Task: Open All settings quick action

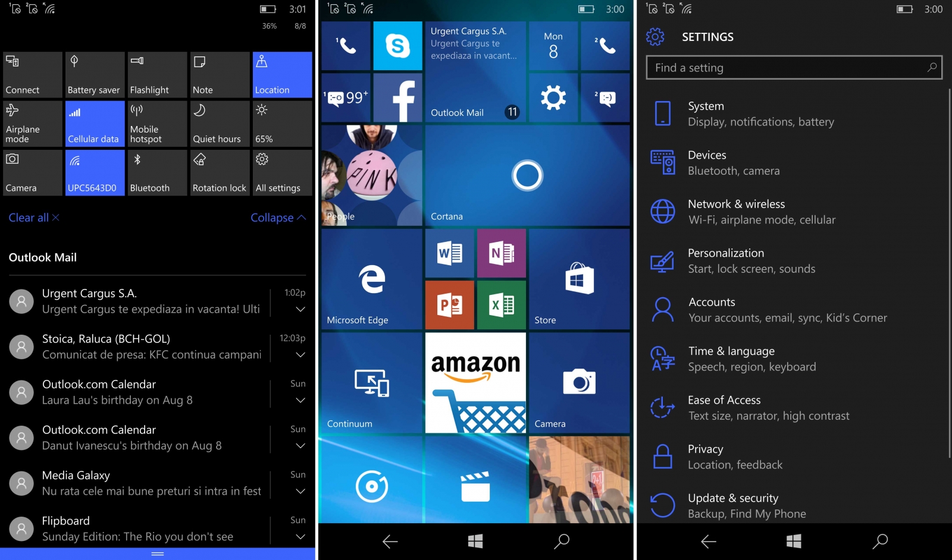Action: pyautogui.click(x=282, y=172)
